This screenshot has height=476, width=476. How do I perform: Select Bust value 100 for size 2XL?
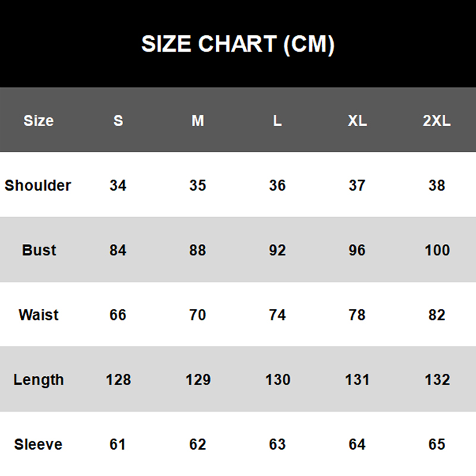point(437,250)
